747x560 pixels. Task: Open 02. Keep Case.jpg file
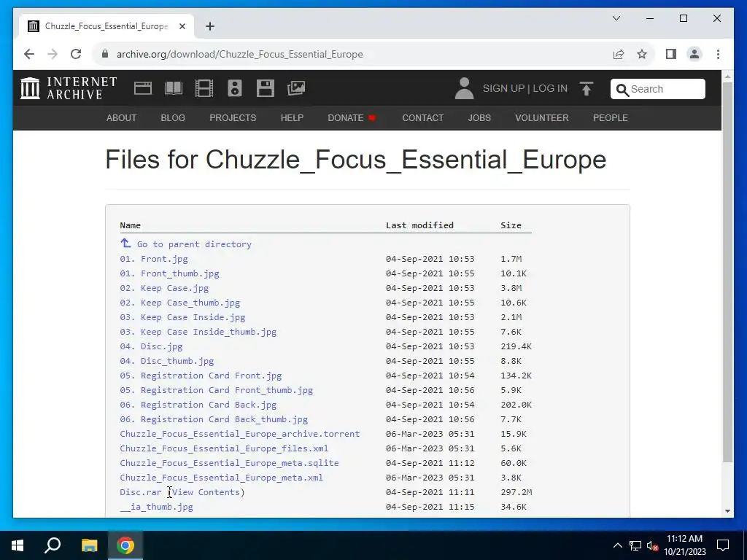(x=164, y=288)
